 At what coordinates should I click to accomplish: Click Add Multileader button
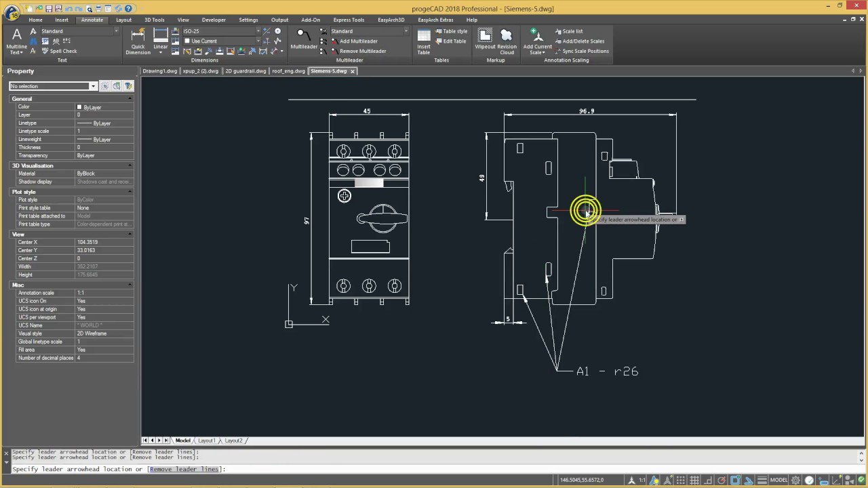358,41
